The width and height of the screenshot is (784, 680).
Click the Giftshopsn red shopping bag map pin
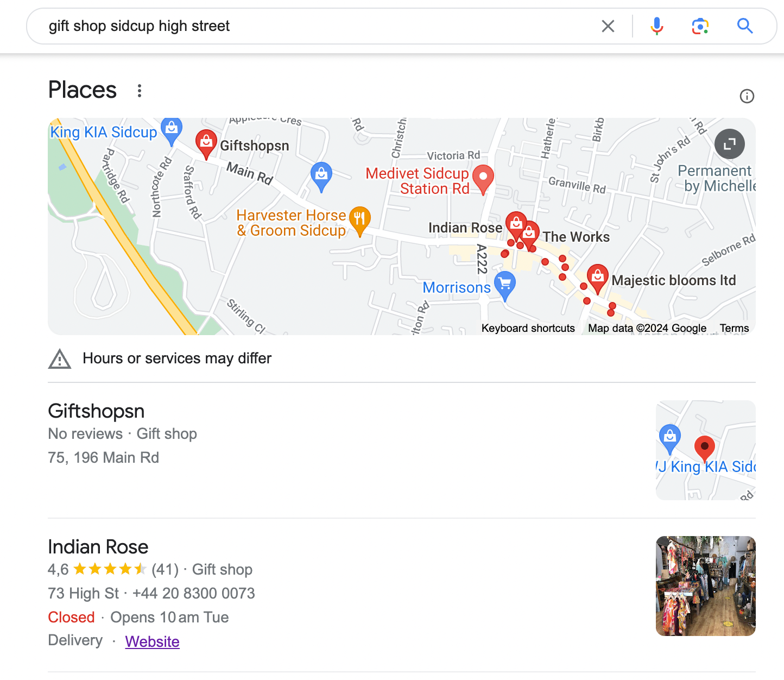206,143
